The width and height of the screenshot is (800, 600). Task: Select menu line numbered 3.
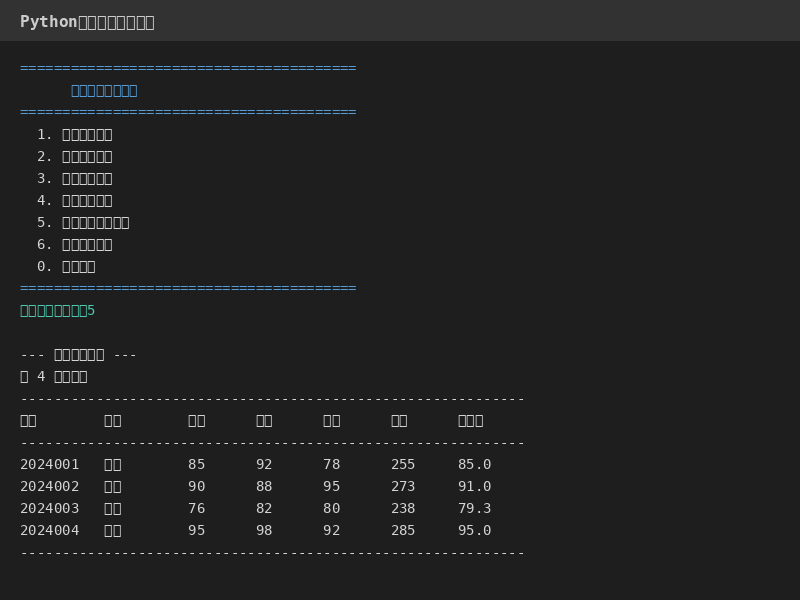pos(74,179)
